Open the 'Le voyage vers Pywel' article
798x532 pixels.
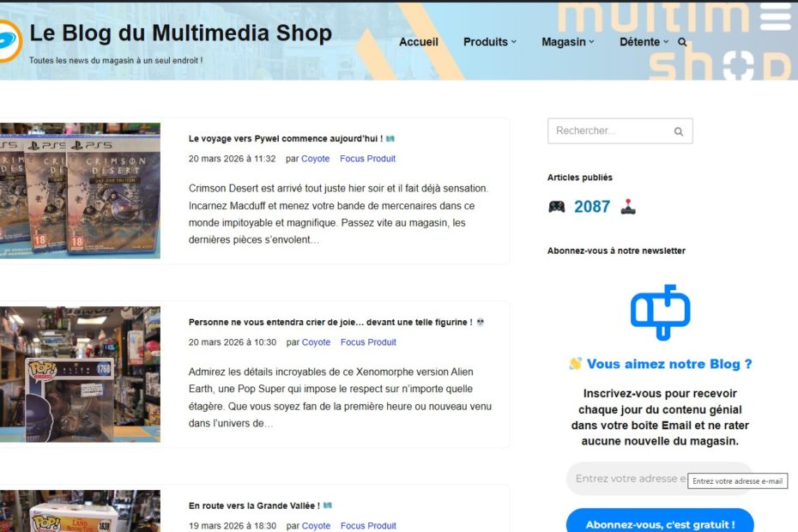coord(285,138)
